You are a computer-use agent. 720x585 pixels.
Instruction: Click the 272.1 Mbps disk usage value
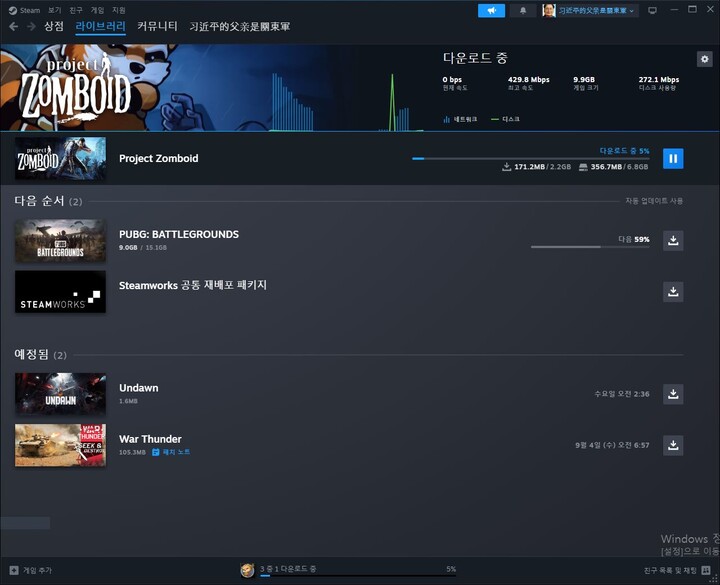(x=658, y=79)
